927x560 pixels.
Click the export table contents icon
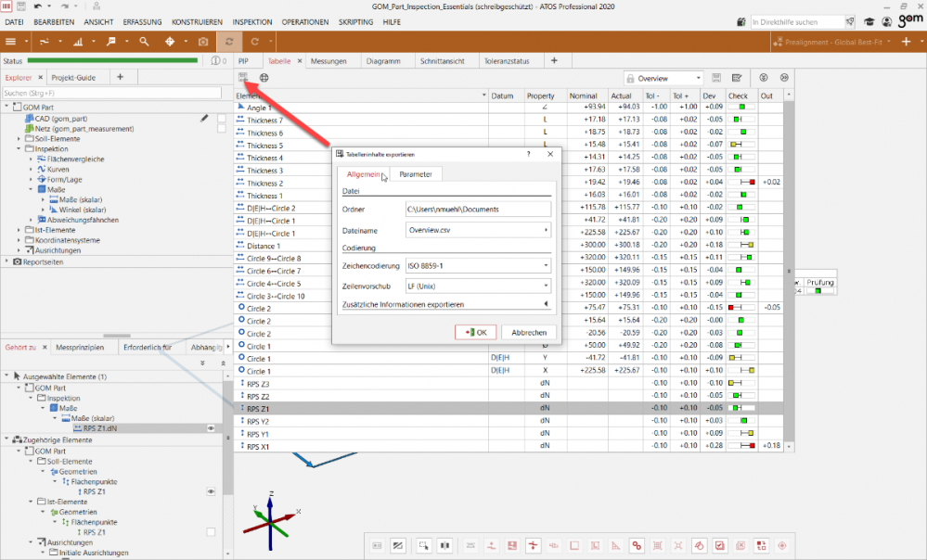tap(243, 78)
